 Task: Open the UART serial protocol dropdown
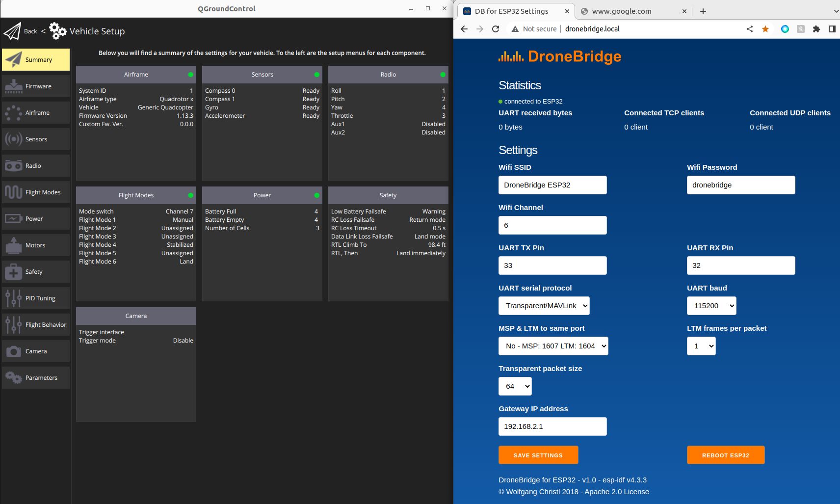pyautogui.click(x=544, y=306)
